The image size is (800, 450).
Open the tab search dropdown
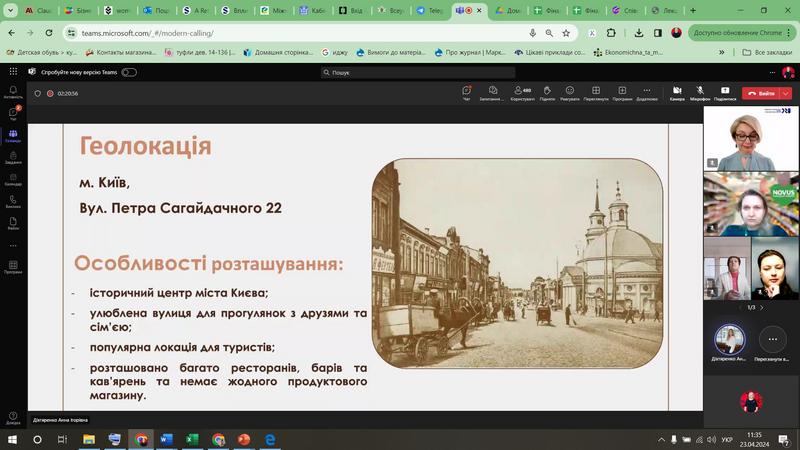[10, 10]
